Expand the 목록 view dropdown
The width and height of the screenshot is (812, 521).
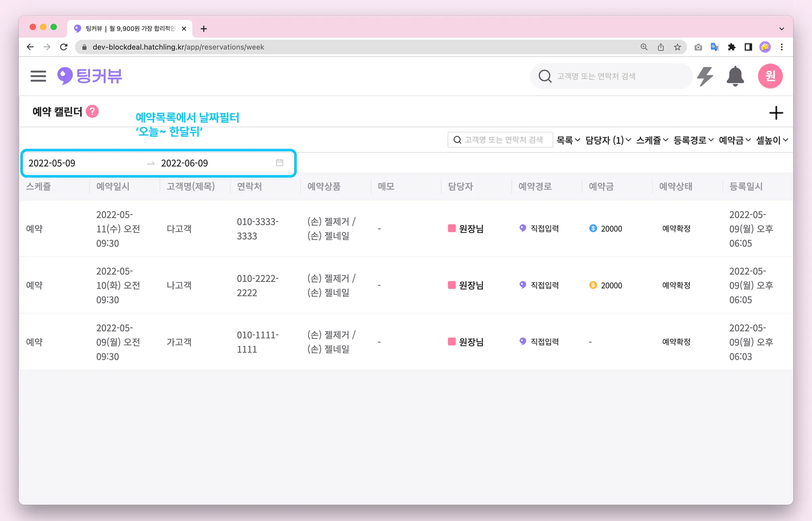[x=568, y=140]
